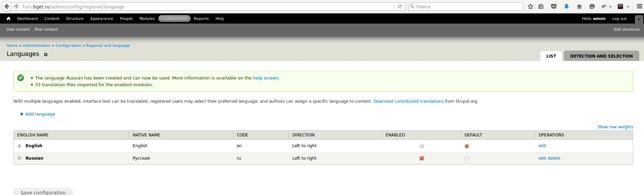Show row weights in the languages table

(615, 127)
